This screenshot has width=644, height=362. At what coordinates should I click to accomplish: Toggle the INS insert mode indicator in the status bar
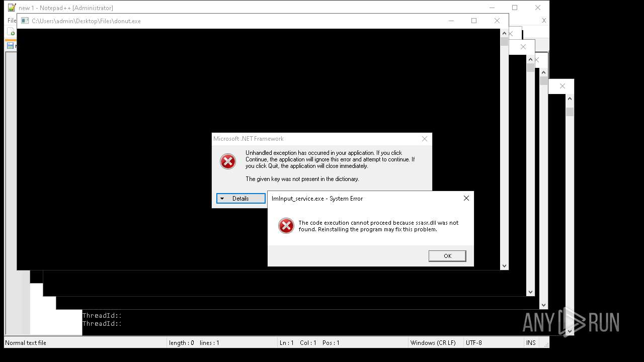(x=531, y=343)
